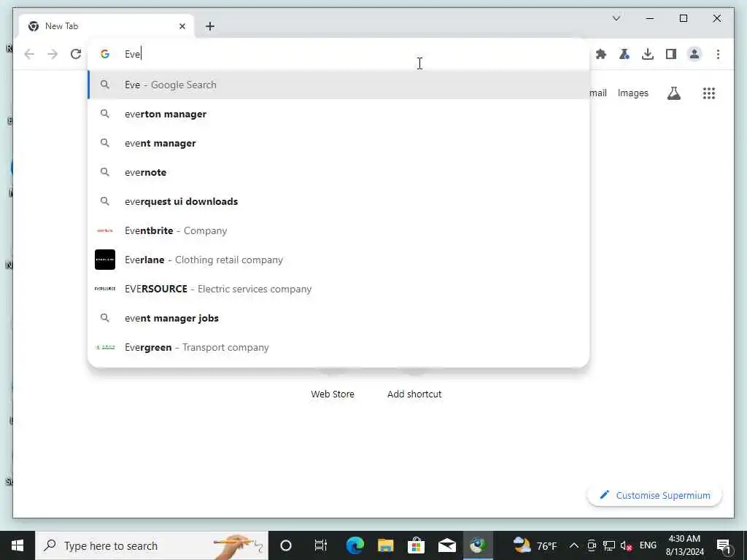The width and height of the screenshot is (747, 560).
Task: Open Task View in the taskbar
Action: tap(321, 545)
